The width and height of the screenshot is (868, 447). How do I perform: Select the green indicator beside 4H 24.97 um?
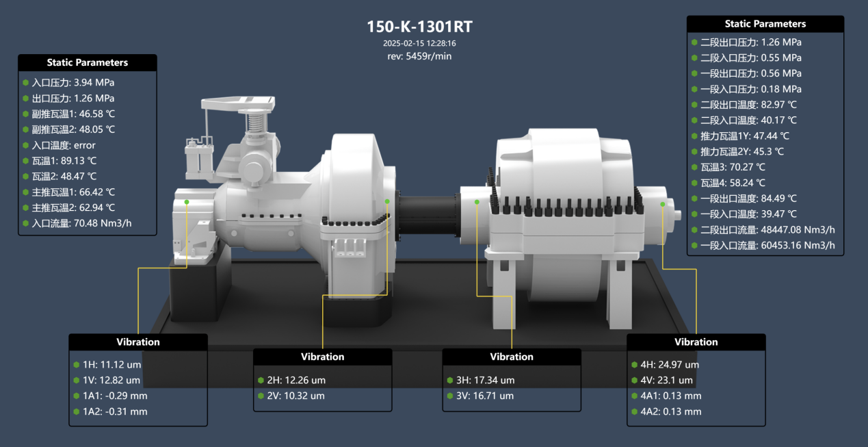pyautogui.click(x=635, y=365)
